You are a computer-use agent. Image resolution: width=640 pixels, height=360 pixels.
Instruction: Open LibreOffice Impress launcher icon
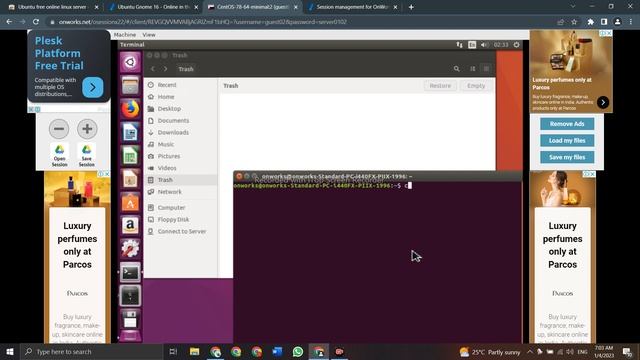[130, 179]
